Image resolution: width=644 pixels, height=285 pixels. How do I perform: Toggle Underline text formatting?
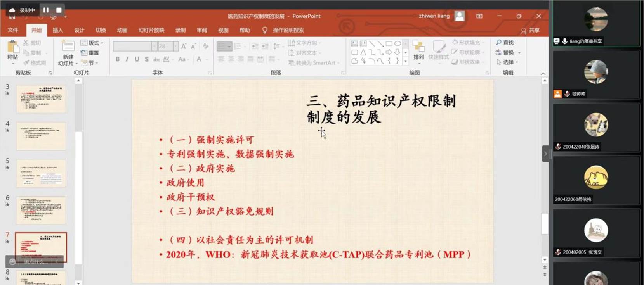tap(137, 59)
